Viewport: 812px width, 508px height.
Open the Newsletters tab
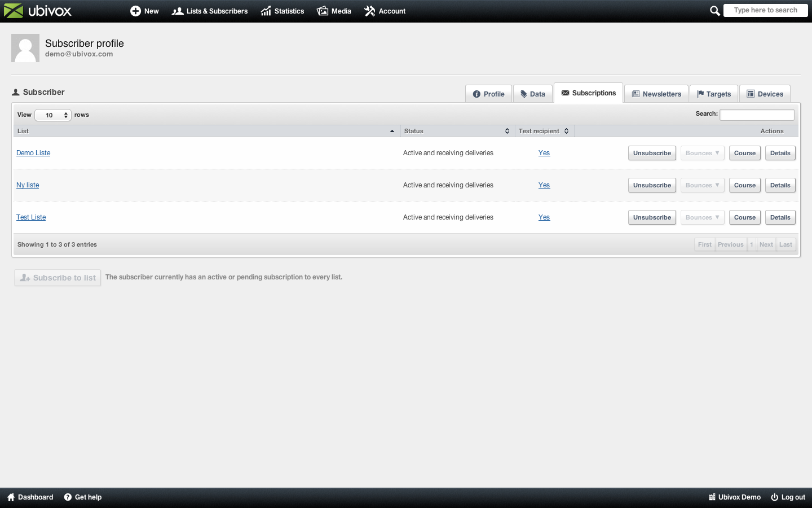pos(656,94)
